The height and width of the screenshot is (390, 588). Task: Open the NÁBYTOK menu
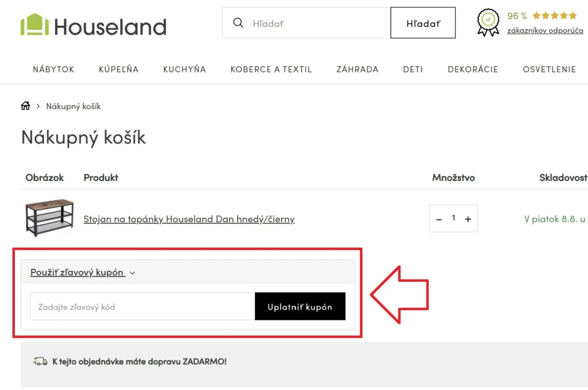click(x=53, y=69)
